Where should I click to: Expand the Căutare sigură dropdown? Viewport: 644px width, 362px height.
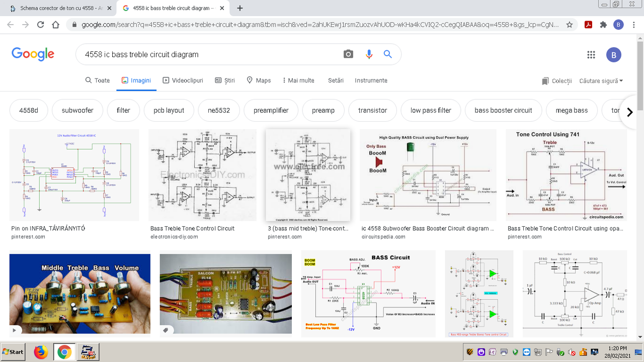click(x=601, y=81)
